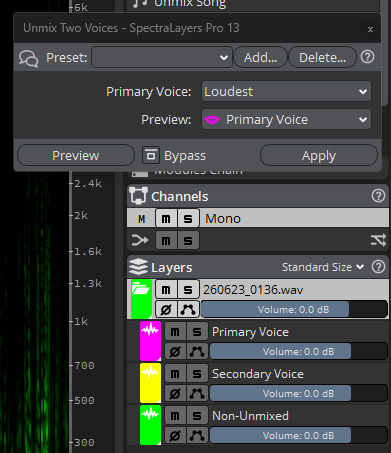Open the Primary Voice Loudest dropdown
Viewport: 391px width, 453px height.
pyautogui.click(x=286, y=91)
